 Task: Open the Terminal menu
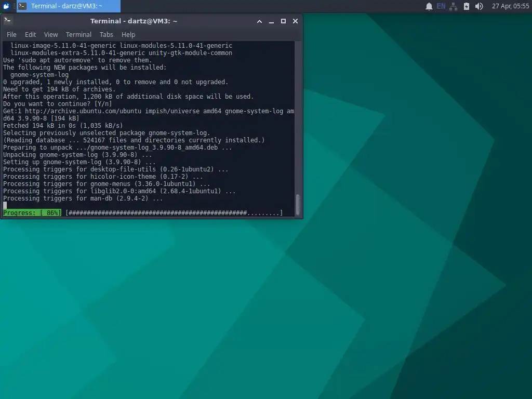[79, 35]
